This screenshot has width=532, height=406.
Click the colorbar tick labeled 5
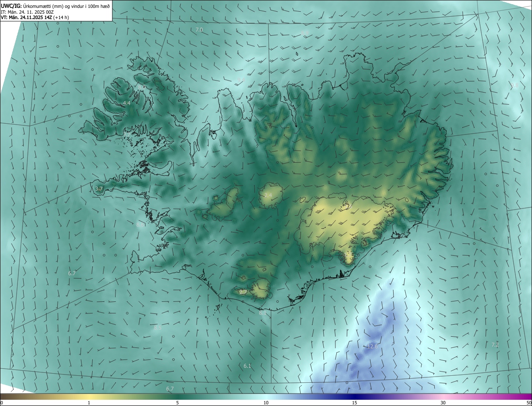pyautogui.click(x=177, y=403)
